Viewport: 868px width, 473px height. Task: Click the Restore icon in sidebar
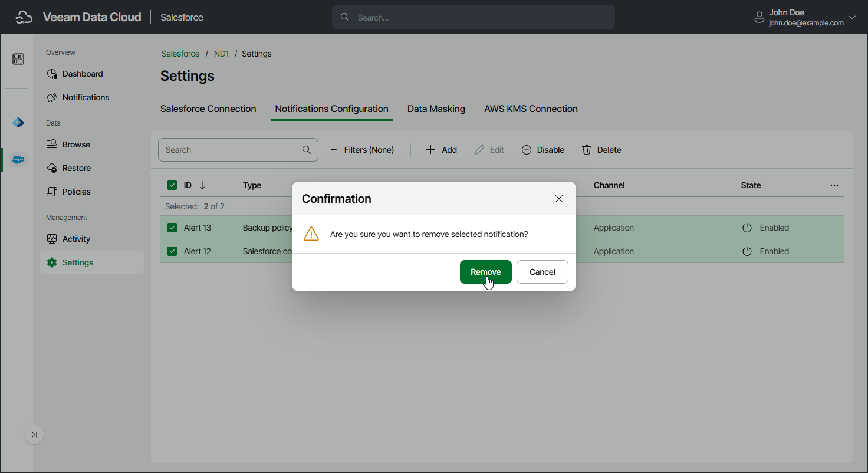52,168
